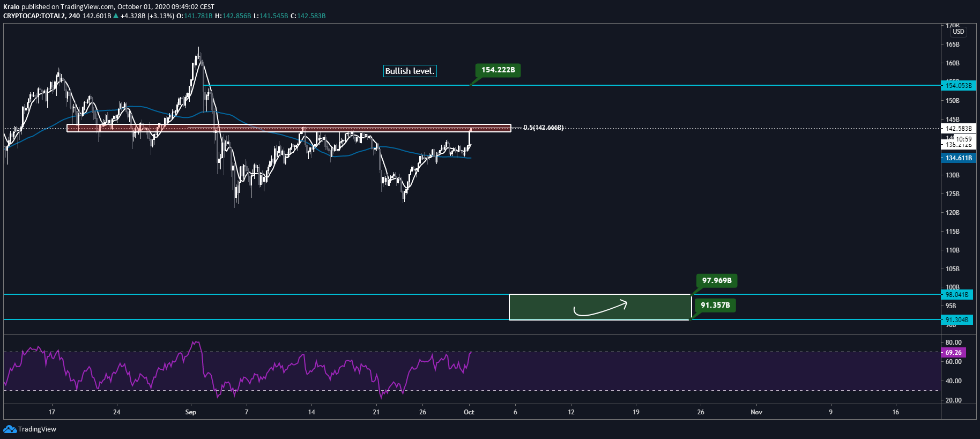Click the magenta 69.26 RSI value badge

pos(953,353)
